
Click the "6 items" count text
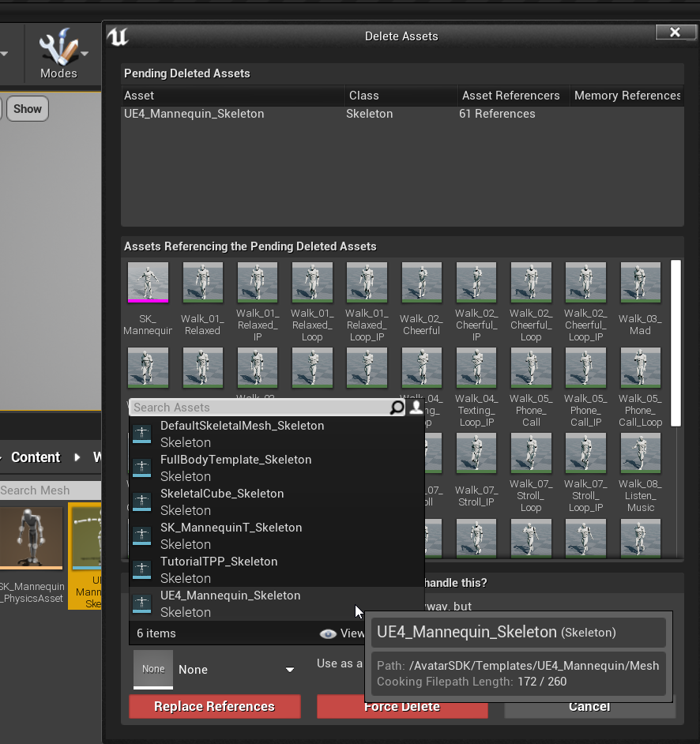pos(156,633)
